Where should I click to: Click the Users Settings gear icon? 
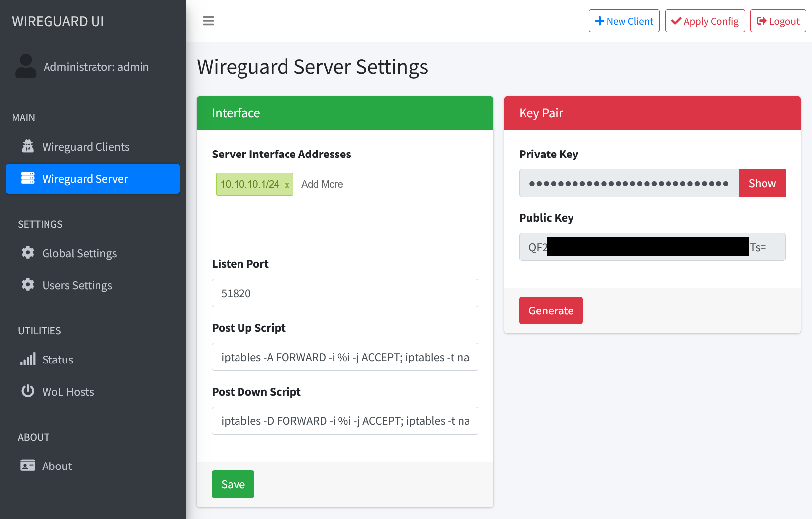tap(28, 285)
